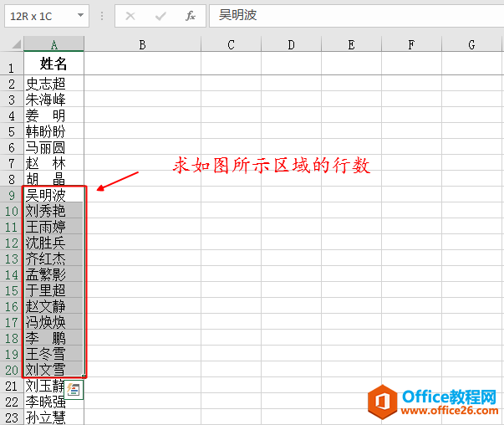Viewport: 504px width, 425px height.
Task: Select column E header
Action: click(x=351, y=44)
